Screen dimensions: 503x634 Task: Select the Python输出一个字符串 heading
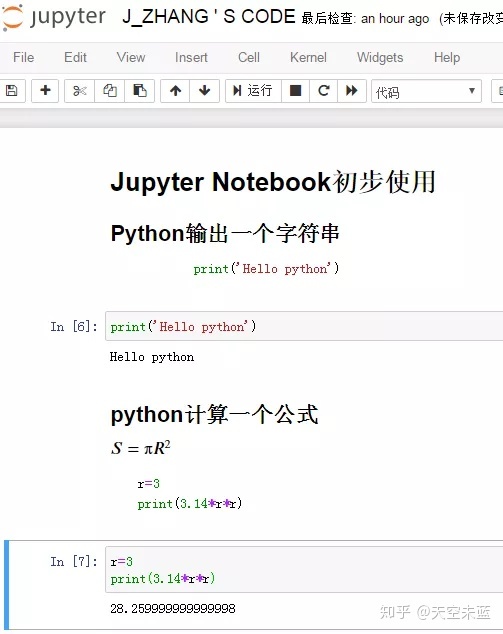click(225, 234)
